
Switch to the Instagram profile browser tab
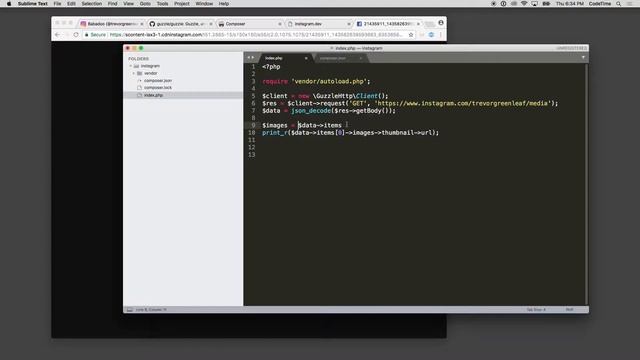[x=111, y=24]
